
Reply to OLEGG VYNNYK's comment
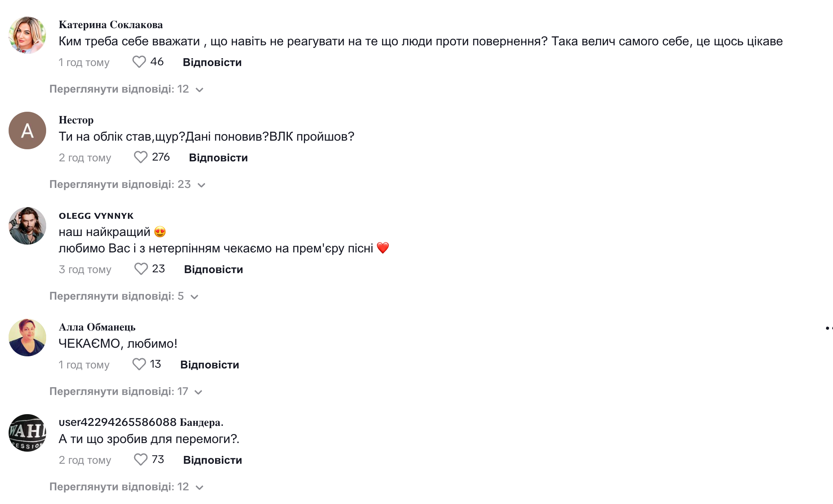(x=214, y=270)
